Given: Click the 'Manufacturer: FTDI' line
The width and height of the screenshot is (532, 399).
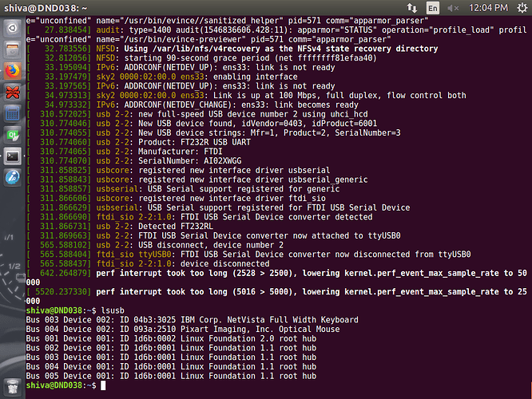Looking at the screenshot, I should [x=124, y=152].
